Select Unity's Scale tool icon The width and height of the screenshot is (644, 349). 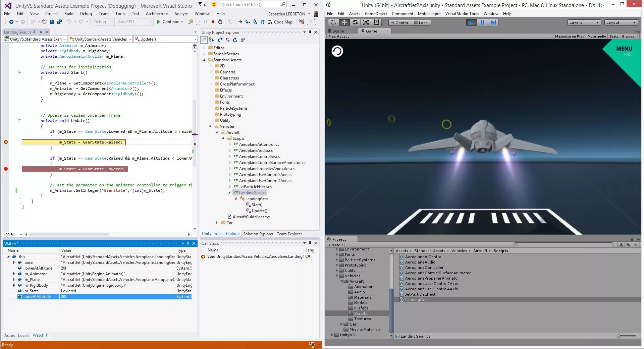pyautogui.click(x=366, y=22)
